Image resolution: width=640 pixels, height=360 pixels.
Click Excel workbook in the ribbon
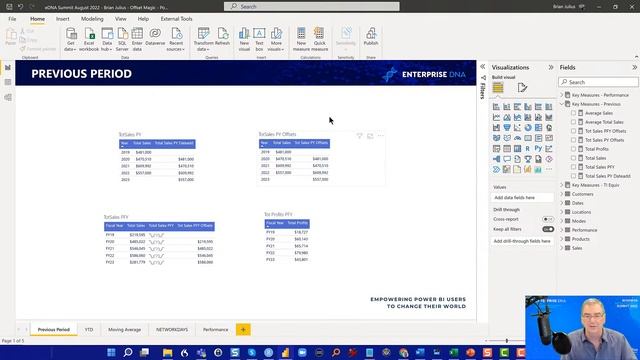(89, 40)
